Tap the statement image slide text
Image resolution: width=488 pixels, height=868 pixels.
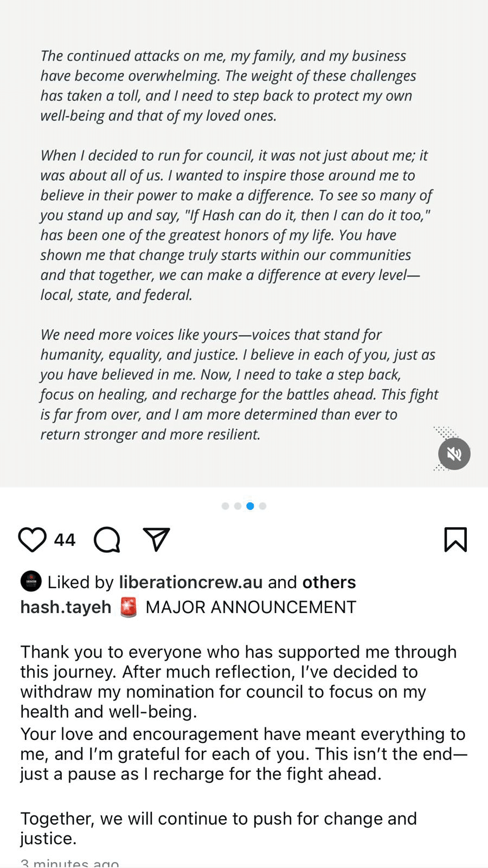tap(239, 244)
